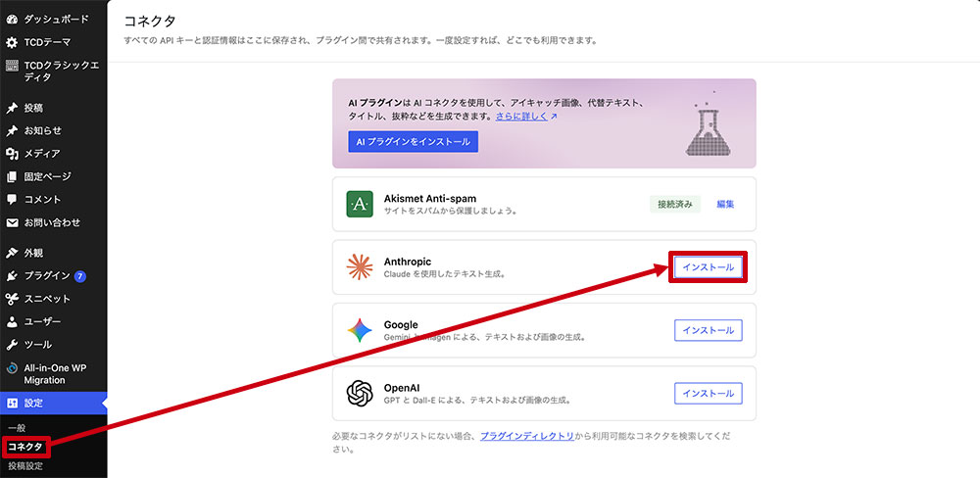The image size is (980, 478).
Task: Click the Anthropic connector name
Action: pos(408,262)
